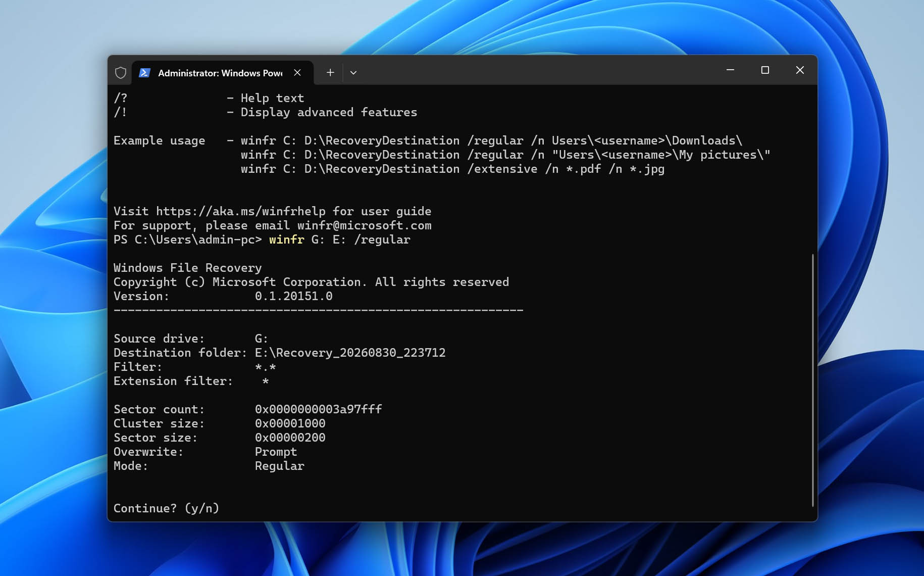Select the Administrator: Windows PowerShell tab
This screenshot has height=576, width=924.
(x=222, y=73)
